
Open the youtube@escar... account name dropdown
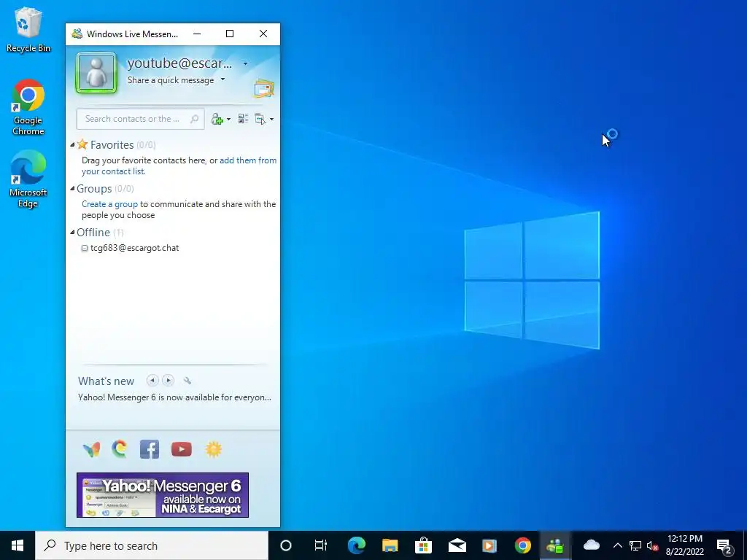[245, 64]
